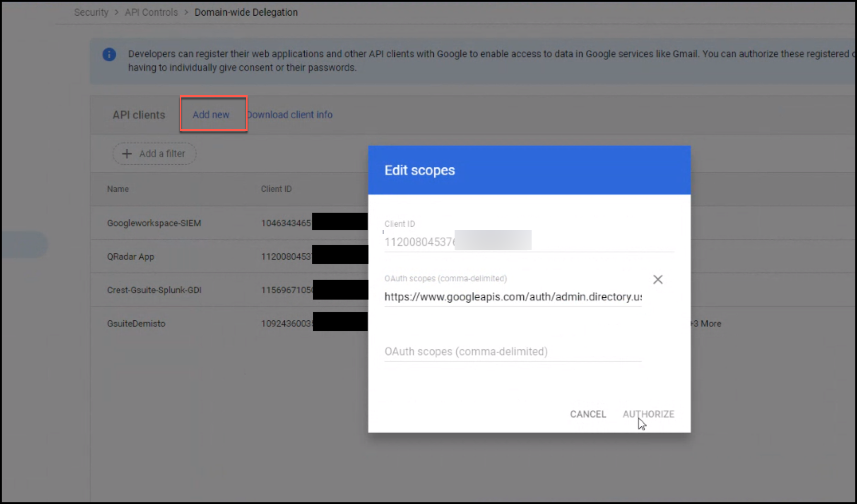This screenshot has width=857, height=504.
Task: Select the Googleworkspace-SIEM client row
Action: 154,223
